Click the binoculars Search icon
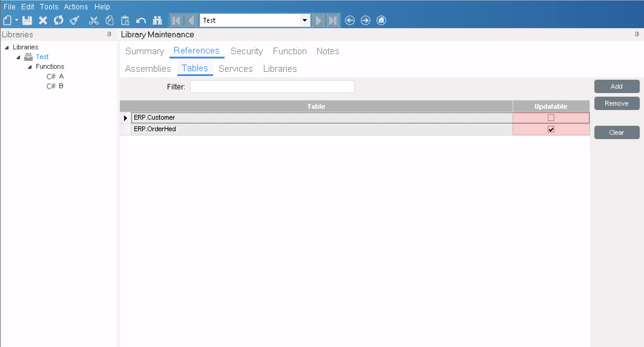 click(x=157, y=20)
